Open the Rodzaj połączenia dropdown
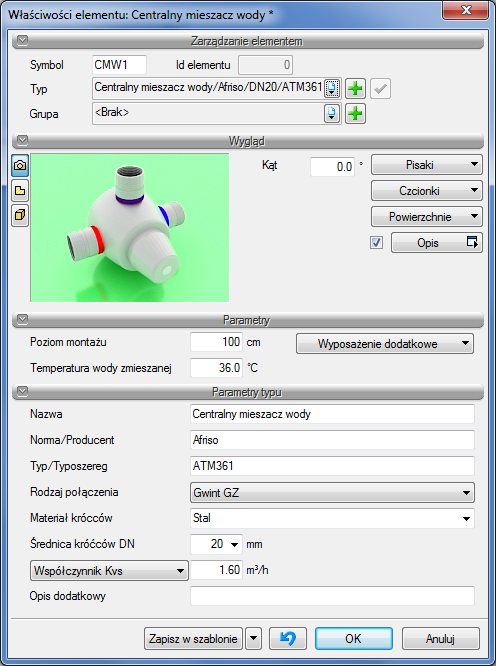This screenshot has width=496, height=666. pos(332,493)
